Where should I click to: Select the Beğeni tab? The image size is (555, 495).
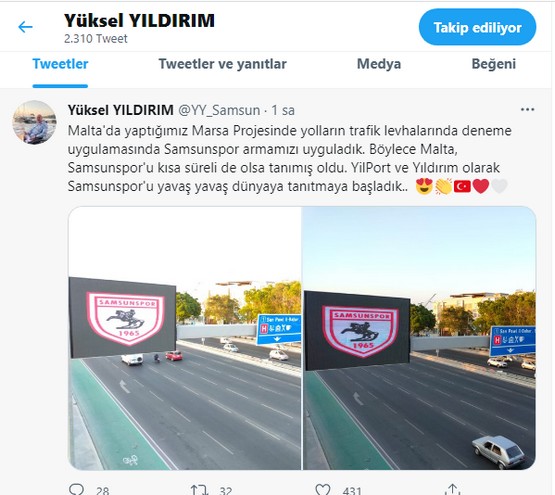click(493, 64)
